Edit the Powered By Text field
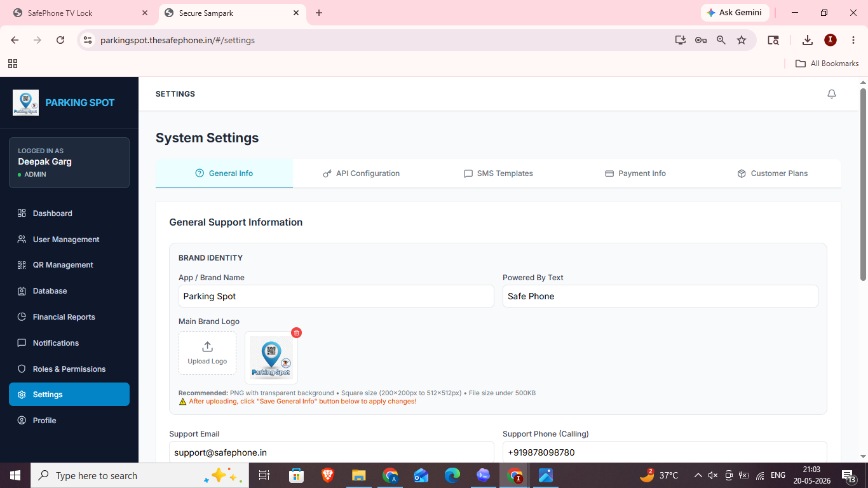Viewport: 868px width, 488px height. (660, 296)
